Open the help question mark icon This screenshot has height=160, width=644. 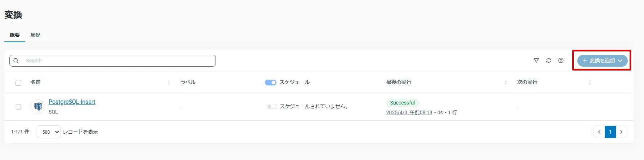pyautogui.click(x=561, y=61)
